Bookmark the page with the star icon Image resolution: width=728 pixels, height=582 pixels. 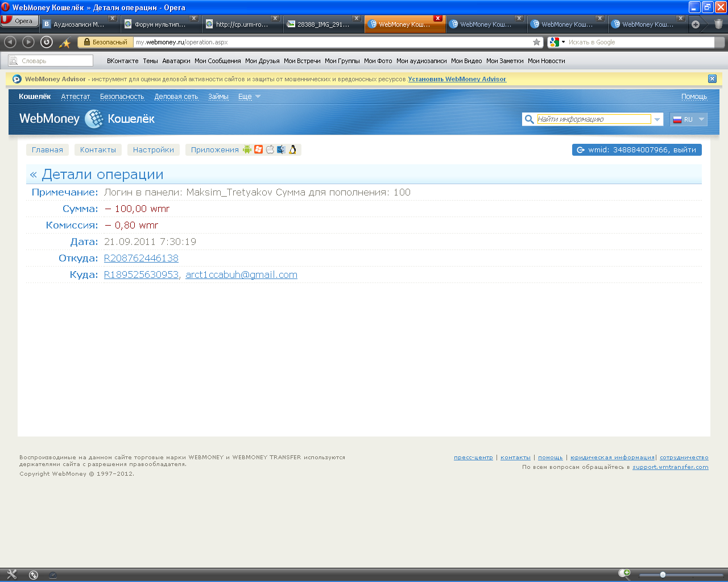point(536,42)
